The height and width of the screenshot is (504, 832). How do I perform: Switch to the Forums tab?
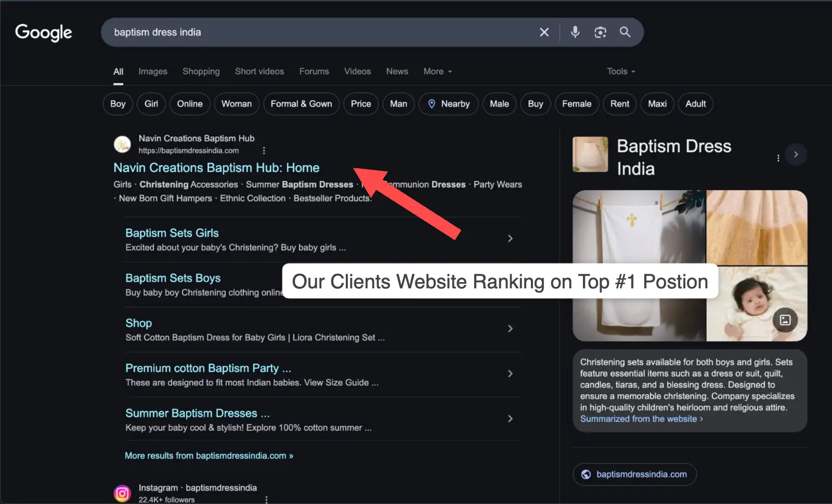point(314,72)
